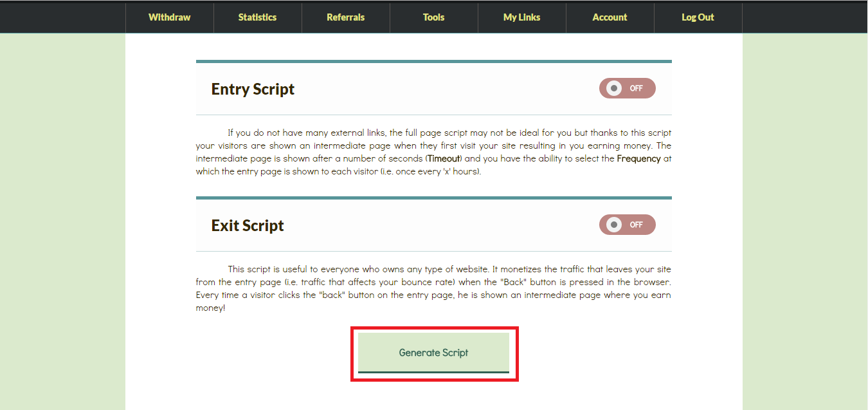The height and width of the screenshot is (410, 868).
Task: Switch Entry Script from OFF to ON
Action: point(627,88)
